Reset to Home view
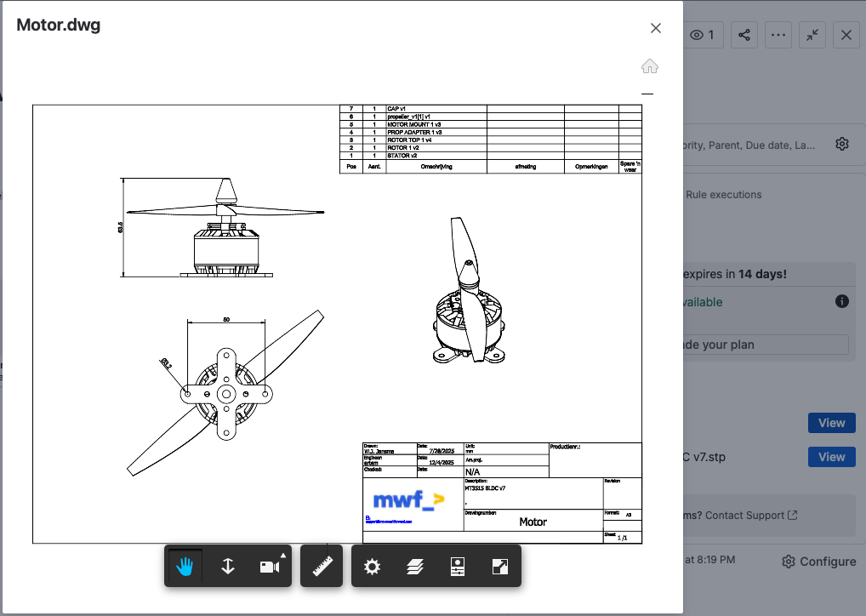This screenshot has width=866, height=616. click(x=650, y=66)
